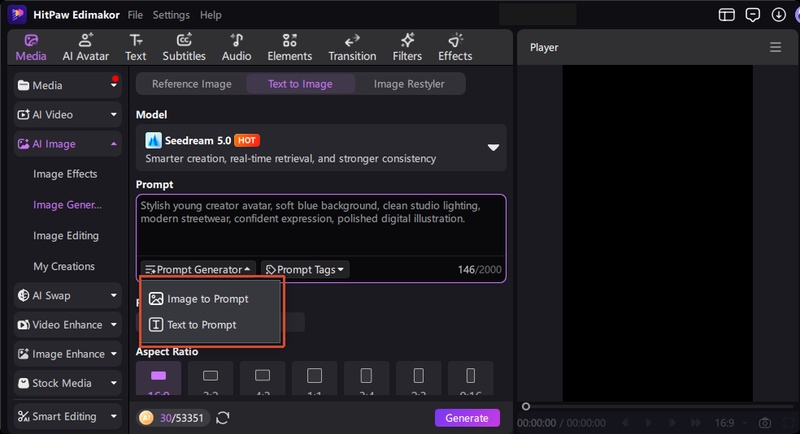Click the 30/53351 credits text
Viewport: 800px width, 434px height.
[x=182, y=418]
